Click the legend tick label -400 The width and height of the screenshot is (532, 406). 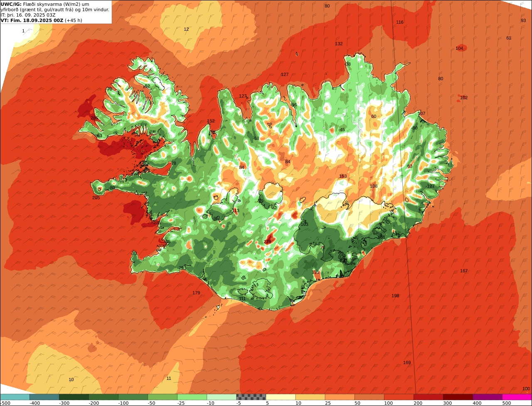[35, 403]
